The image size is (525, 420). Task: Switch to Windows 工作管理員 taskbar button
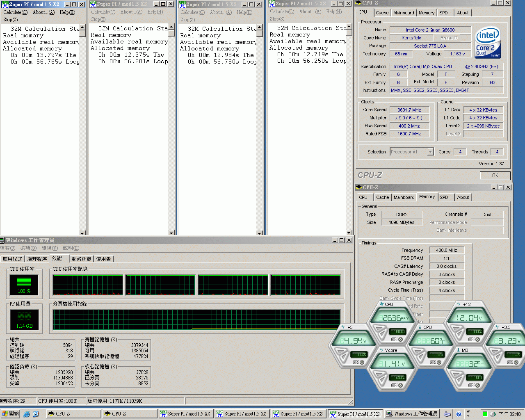coord(412,414)
